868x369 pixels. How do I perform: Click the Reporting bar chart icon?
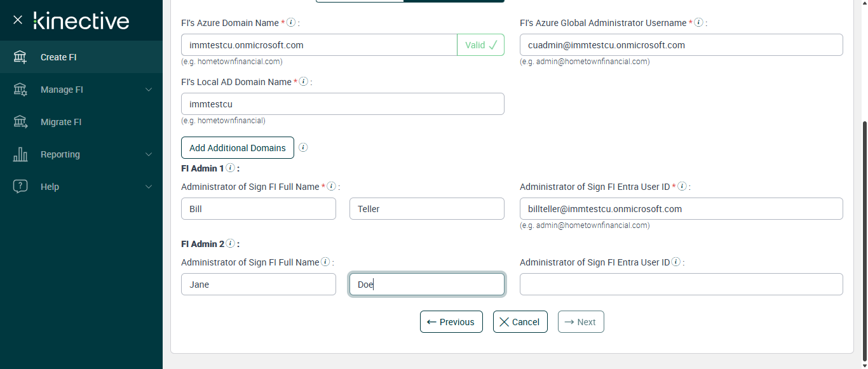tap(20, 154)
